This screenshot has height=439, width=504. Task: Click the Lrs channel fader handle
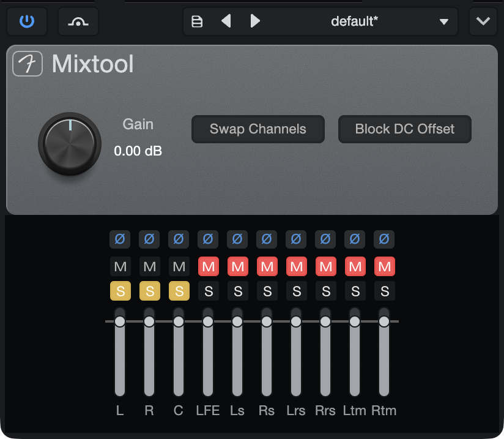[x=296, y=321]
